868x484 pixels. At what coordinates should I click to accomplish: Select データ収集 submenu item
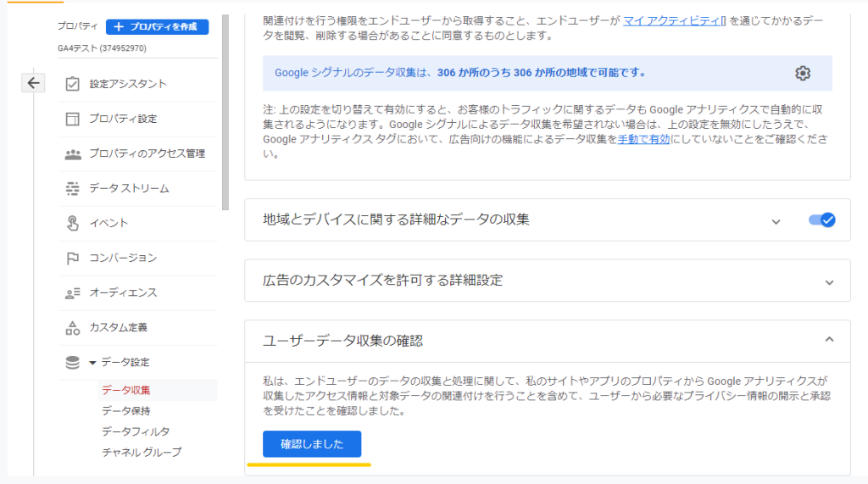pos(125,391)
